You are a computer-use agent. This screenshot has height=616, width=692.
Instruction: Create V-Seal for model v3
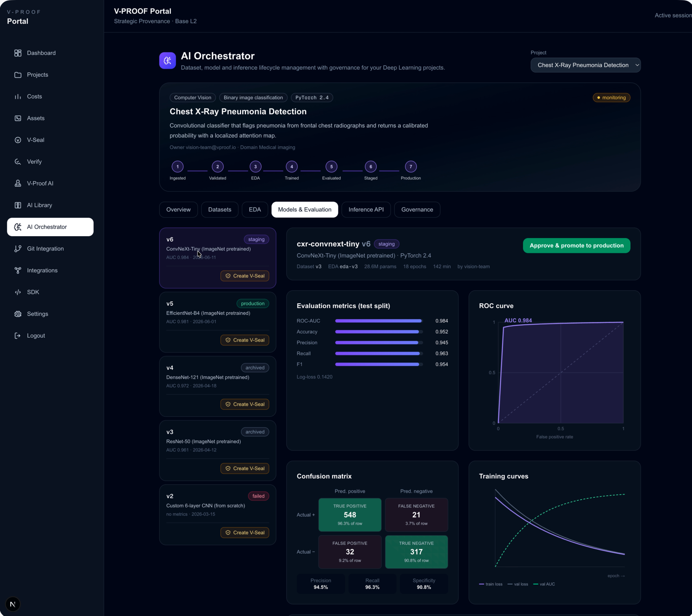(x=245, y=468)
